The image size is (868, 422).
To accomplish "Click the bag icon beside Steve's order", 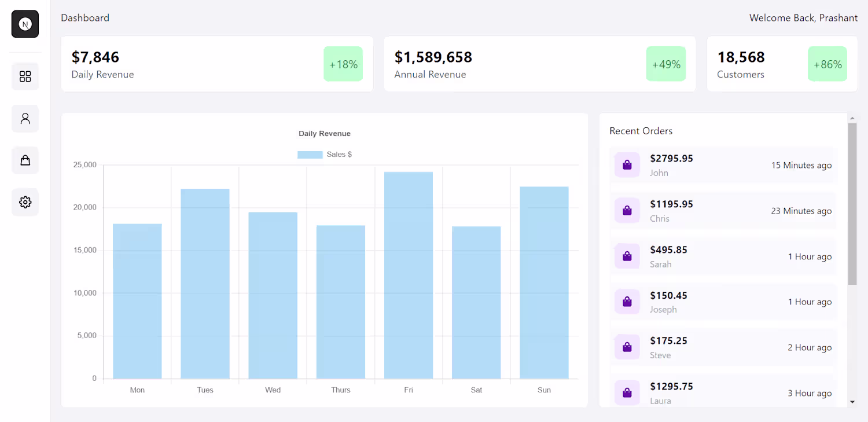I will [x=627, y=347].
